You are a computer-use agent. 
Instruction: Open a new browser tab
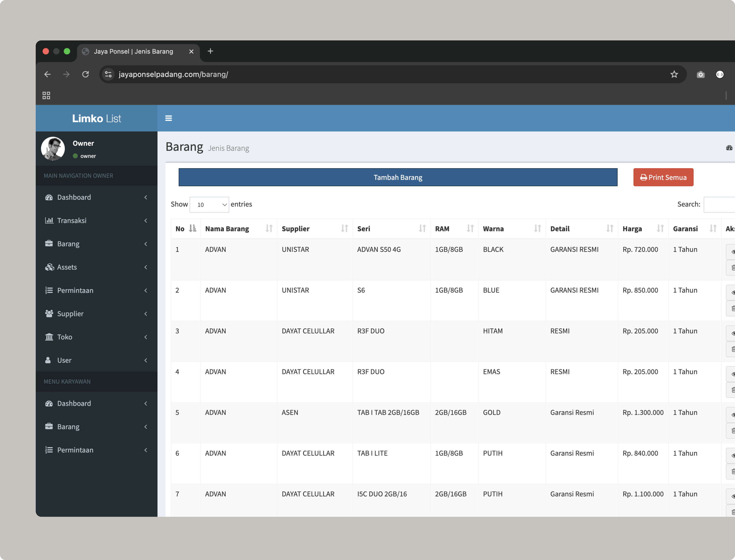(211, 51)
